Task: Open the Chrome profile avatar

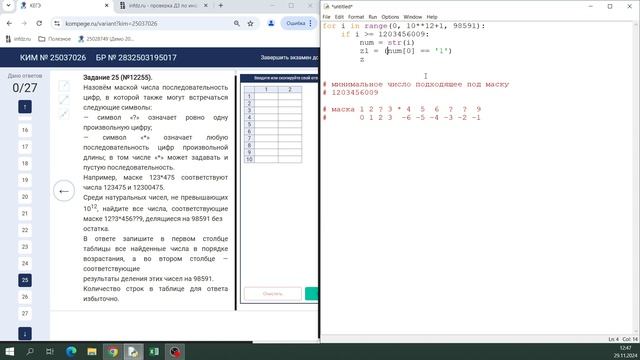Action: point(271,24)
